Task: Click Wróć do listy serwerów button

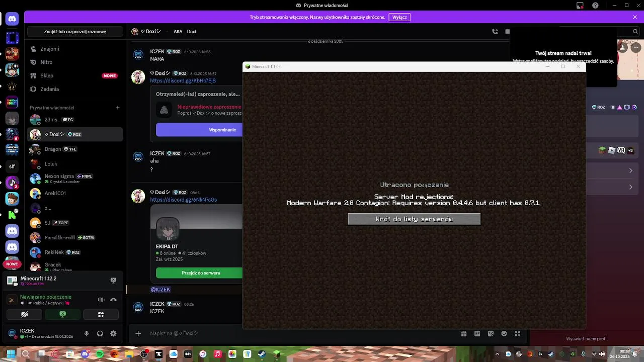Action: (x=414, y=219)
